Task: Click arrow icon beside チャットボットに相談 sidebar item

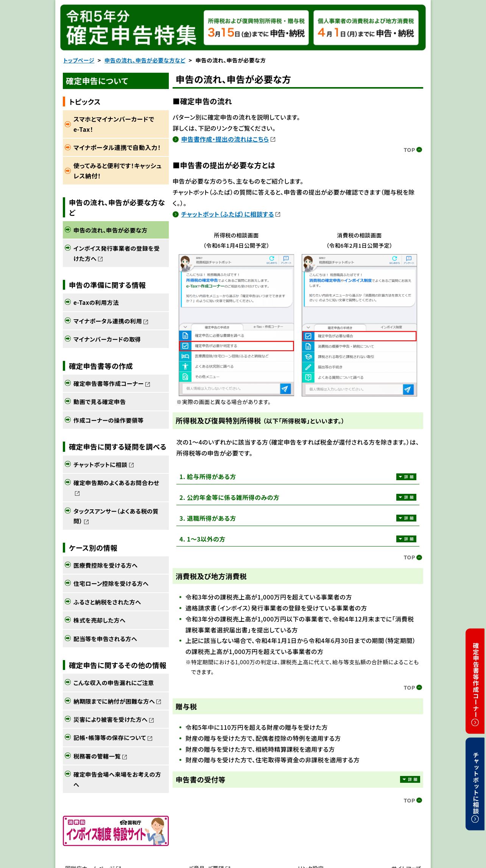Action: (68, 464)
